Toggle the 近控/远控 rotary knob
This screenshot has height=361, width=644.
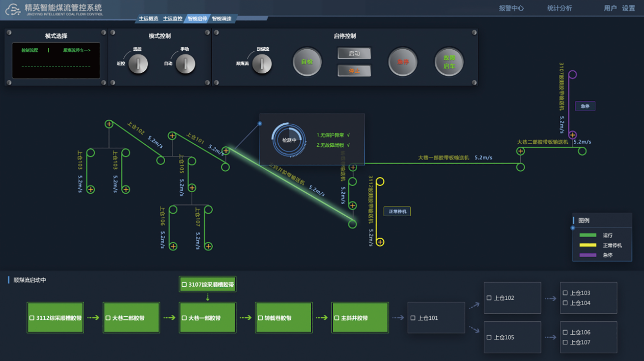pyautogui.click(x=138, y=64)
